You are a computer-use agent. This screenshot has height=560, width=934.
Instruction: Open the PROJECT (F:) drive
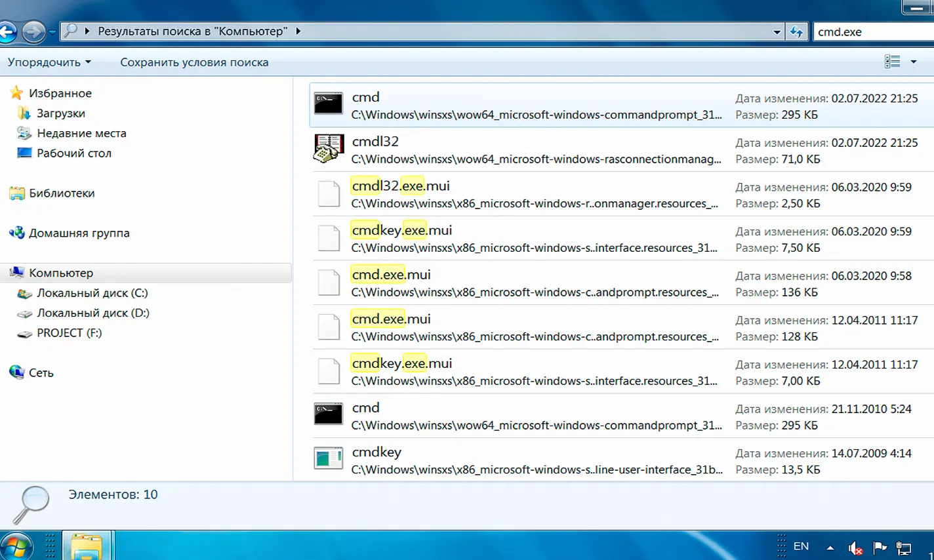pos(70,332)
